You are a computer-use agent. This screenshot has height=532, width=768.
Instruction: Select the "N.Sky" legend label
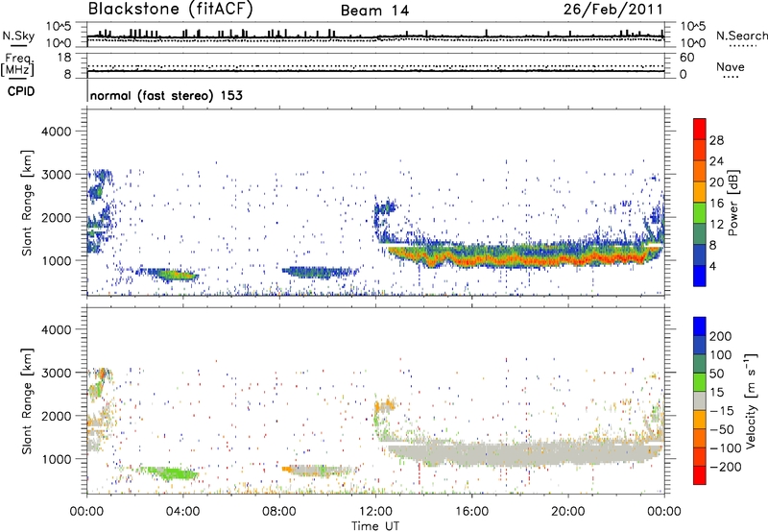click(18, 36)
